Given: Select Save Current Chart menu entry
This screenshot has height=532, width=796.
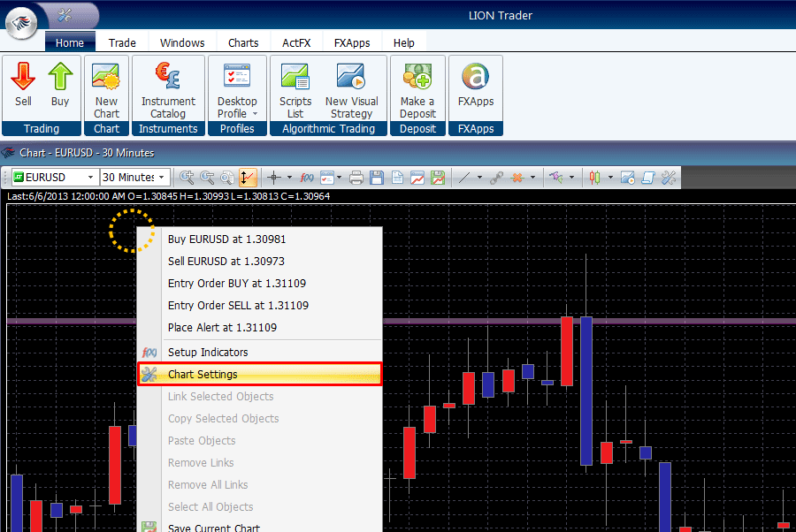Looking at the screenshot, I should [260, 527].
